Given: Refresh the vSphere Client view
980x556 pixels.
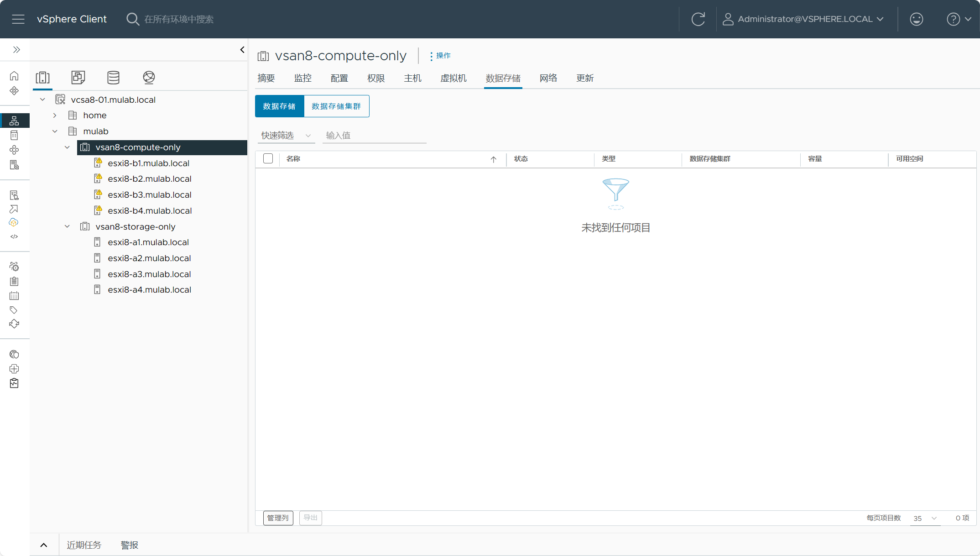Looking at the screenshot, I should (698, 19).
